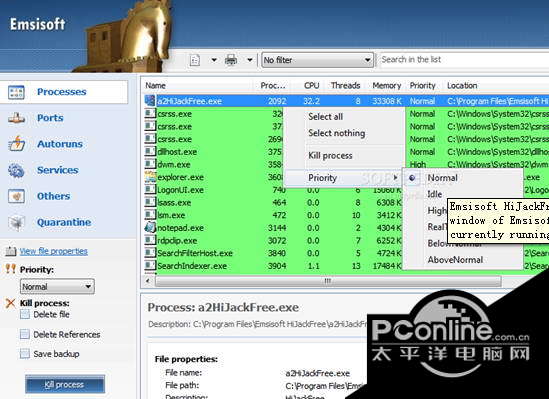Expand the report icon dropdown arrow
This screenshot has width=549, height=399.
coord(214,60)
